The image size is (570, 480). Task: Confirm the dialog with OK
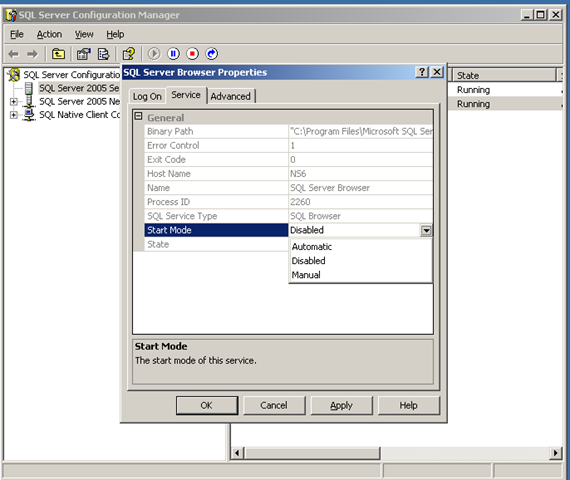tap(207, 405)
